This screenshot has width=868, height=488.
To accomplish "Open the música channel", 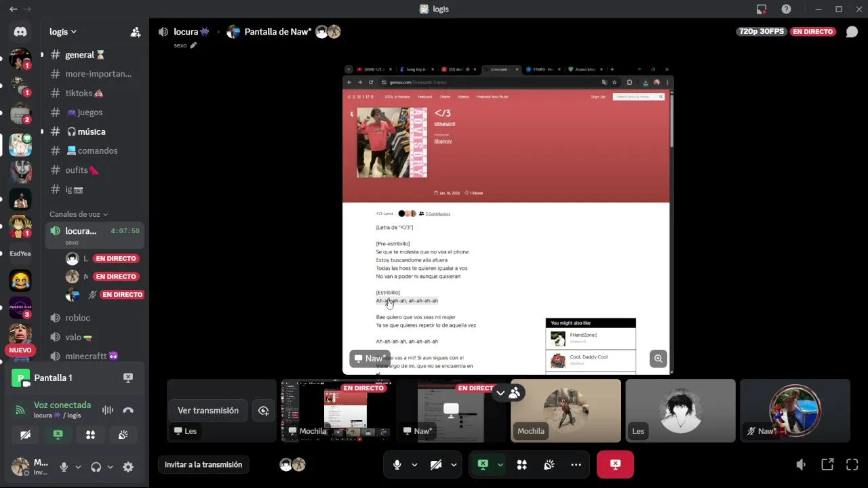I will pyautogui.click(x=95, y=131).
